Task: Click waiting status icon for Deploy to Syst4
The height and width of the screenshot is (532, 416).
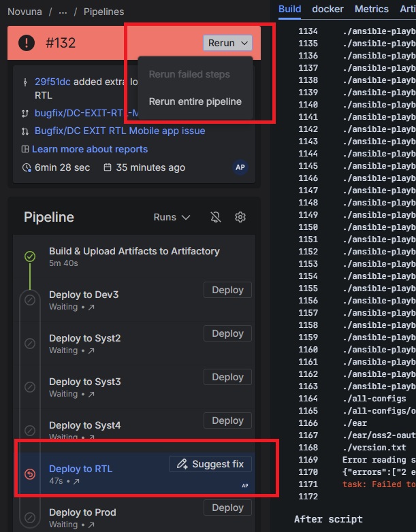Action: [x=30, y=430]
